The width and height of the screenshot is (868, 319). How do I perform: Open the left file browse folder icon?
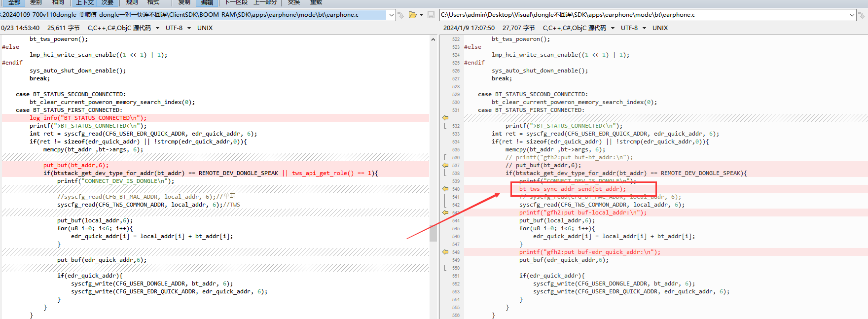413,15
